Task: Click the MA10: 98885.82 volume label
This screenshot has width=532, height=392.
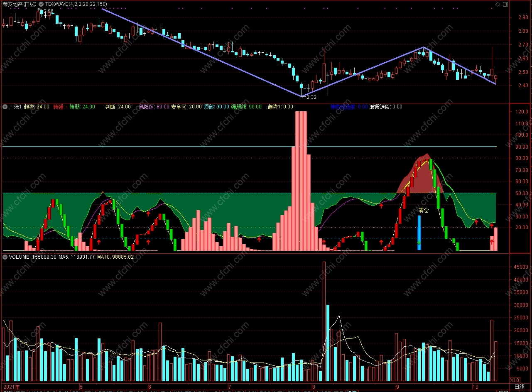Action: click(x=115, y=257)
